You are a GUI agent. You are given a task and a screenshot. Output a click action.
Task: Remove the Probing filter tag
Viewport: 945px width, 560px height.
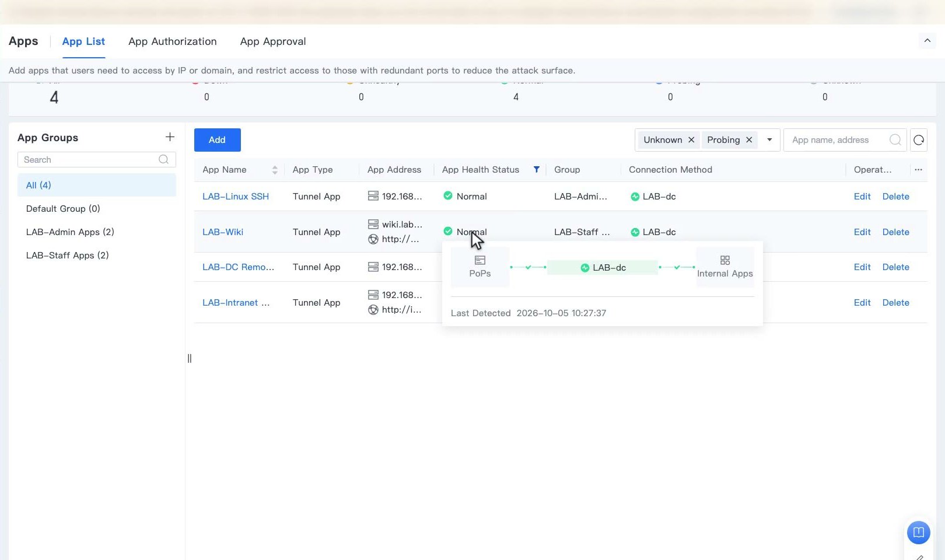point(749,140)
